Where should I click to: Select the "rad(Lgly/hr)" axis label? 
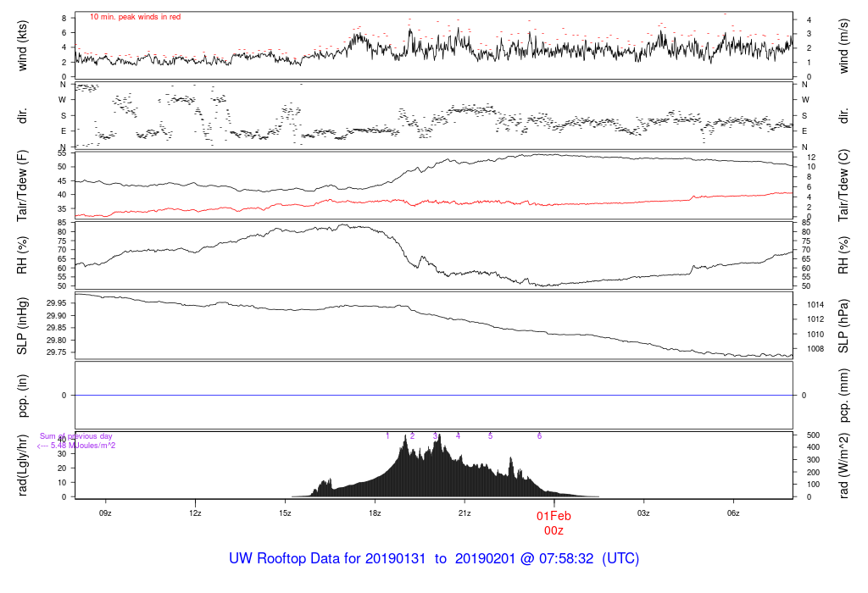pyautogui.click(x=22, y=465)
